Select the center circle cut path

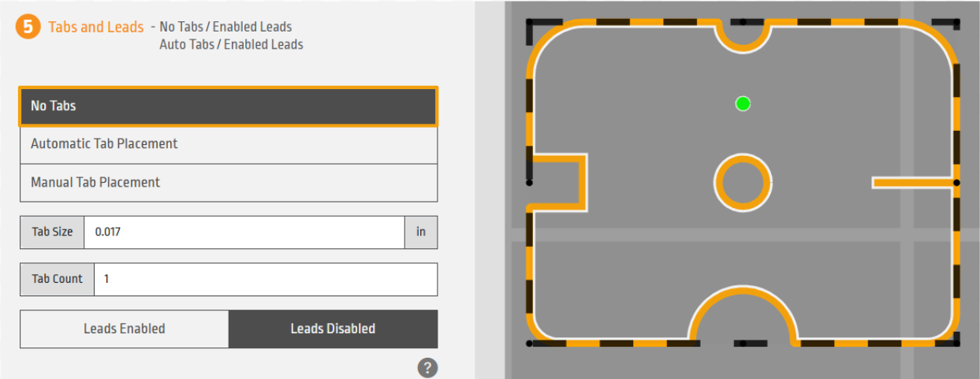click(x=743, y=182)
